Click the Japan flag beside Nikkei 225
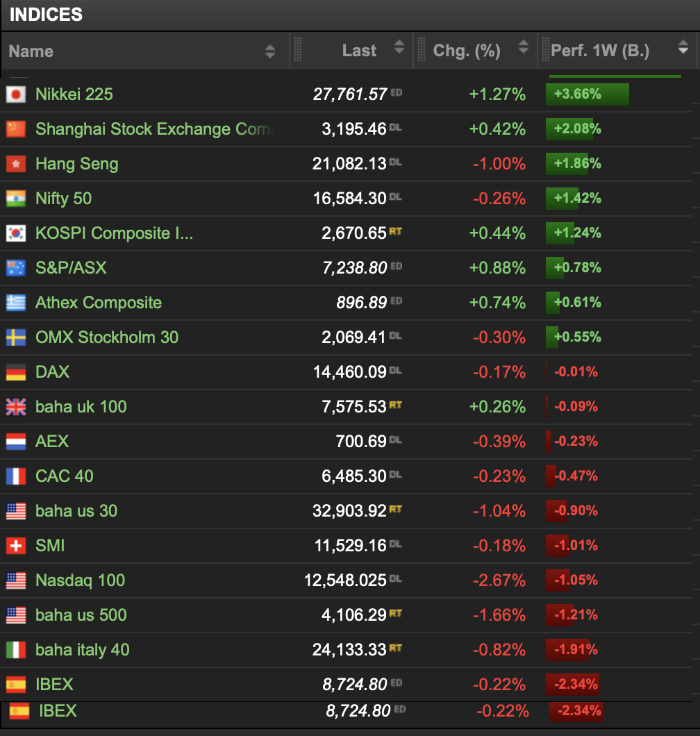Viewport: 700px width, 736px height. point(16,94)
